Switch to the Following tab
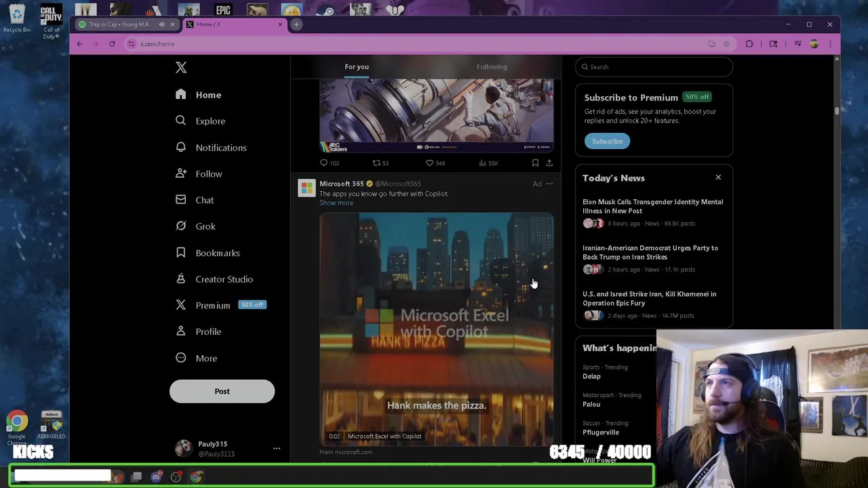Viewport: 868px width, 488px height. pos(492,66)
